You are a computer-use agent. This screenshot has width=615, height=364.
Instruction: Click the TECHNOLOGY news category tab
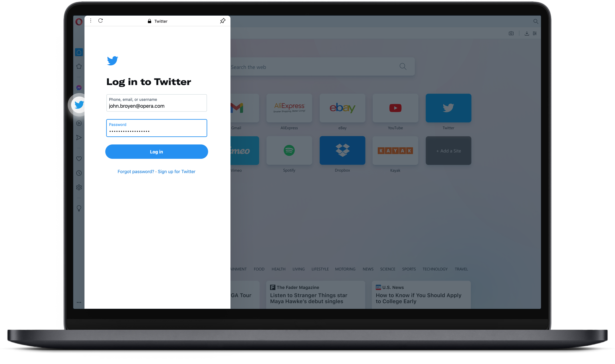tap(435, 269)
